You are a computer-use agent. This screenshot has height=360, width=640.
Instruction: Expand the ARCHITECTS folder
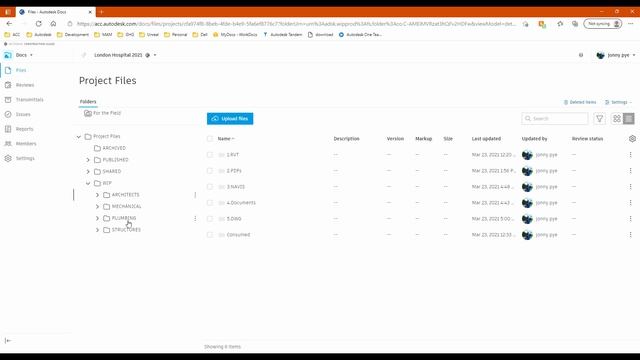97,195
